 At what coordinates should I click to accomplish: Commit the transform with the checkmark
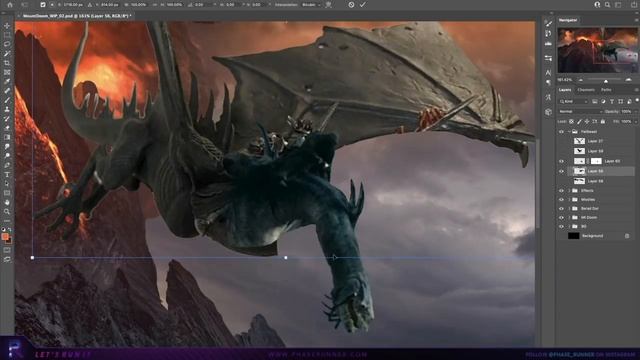(362, 5)
